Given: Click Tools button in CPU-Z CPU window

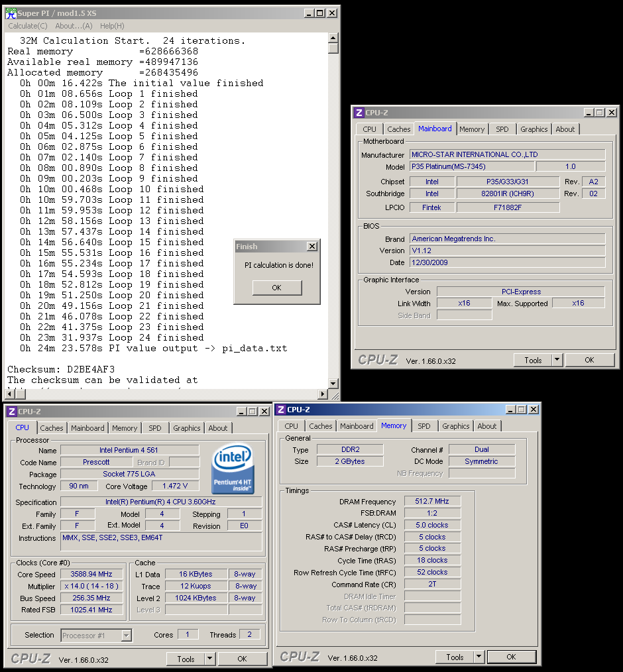Looking at the screenshot, I should coord(186,659).
